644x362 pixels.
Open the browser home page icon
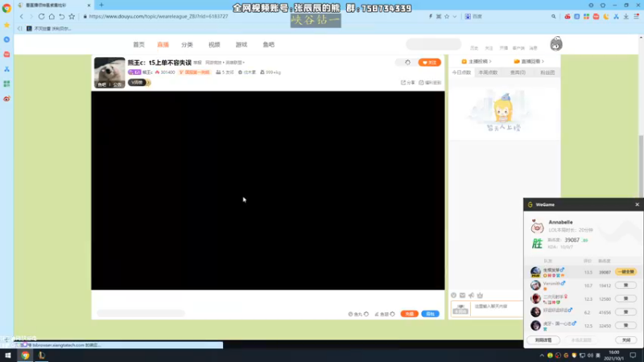[x=52, y=16]
